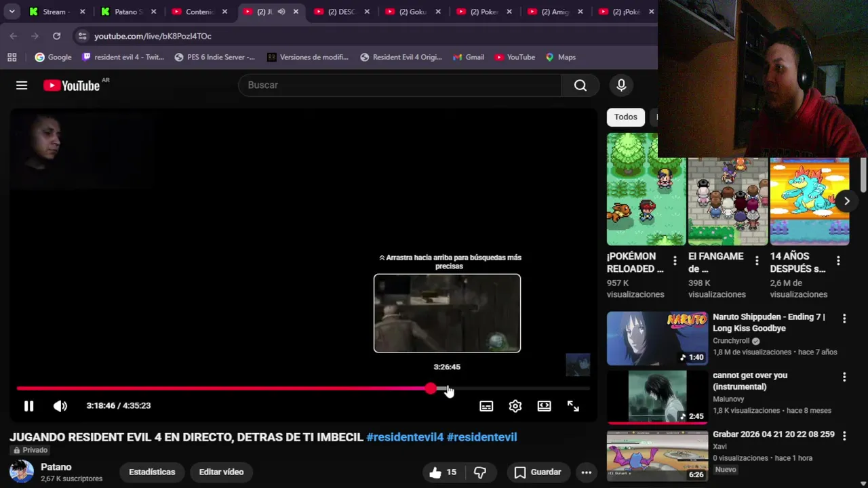Mute the video volume
Screen dimensions: 868x488
(60, 405)
